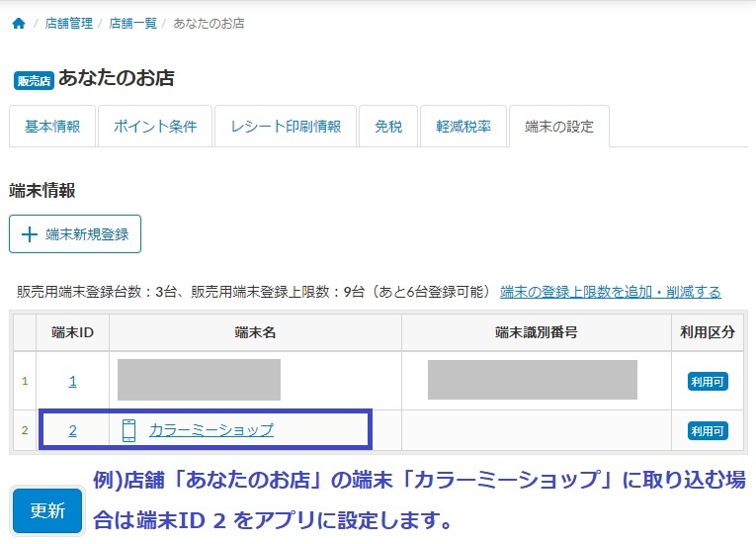Switch to the 免税 tab

388,127
